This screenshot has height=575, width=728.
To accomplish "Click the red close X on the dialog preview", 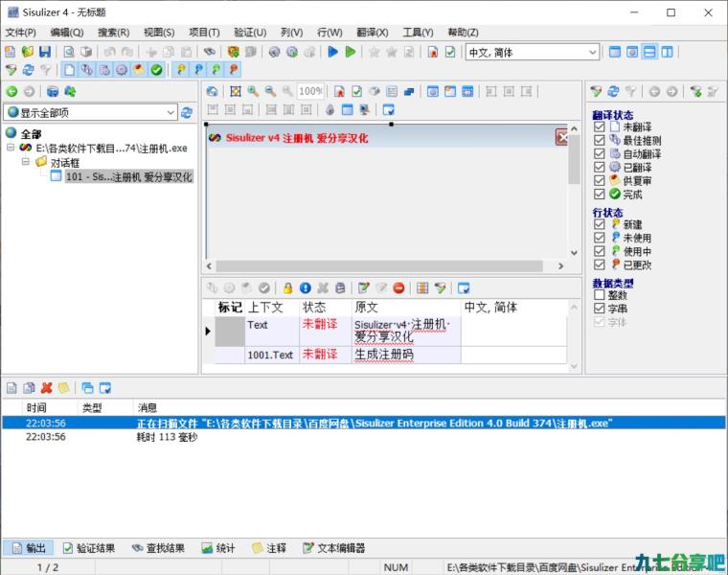I will pos(561,137).
